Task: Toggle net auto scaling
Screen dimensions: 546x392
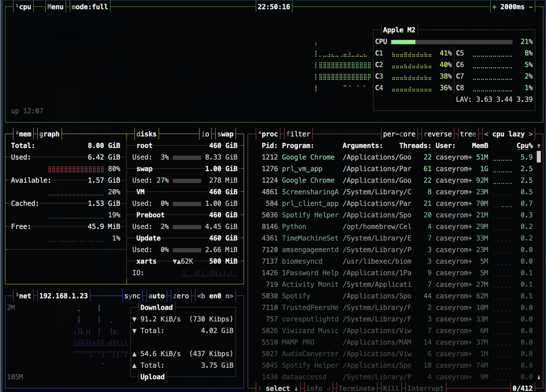Action: pyautogui.click(x=156, y=296)
